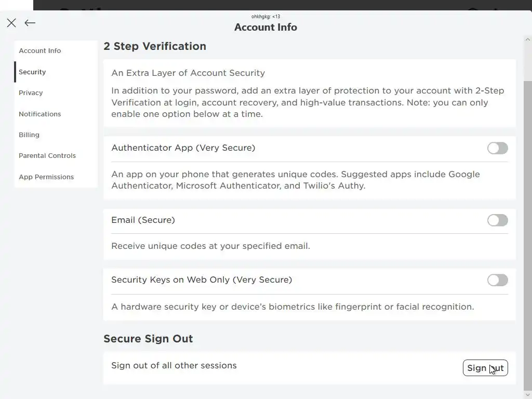532x399 pixels.
Task: Select the Security sidebar tab
Action: click(32, 72)
